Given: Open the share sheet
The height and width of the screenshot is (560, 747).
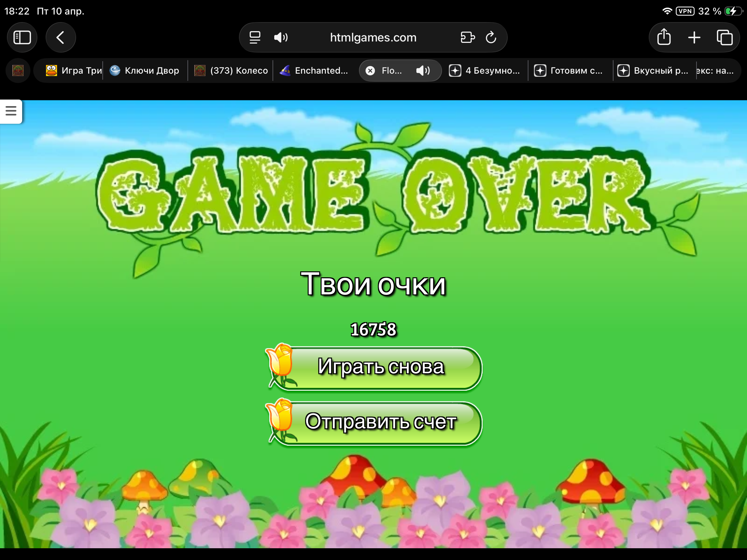Looking at the screenshot, I should pos(664,37).
